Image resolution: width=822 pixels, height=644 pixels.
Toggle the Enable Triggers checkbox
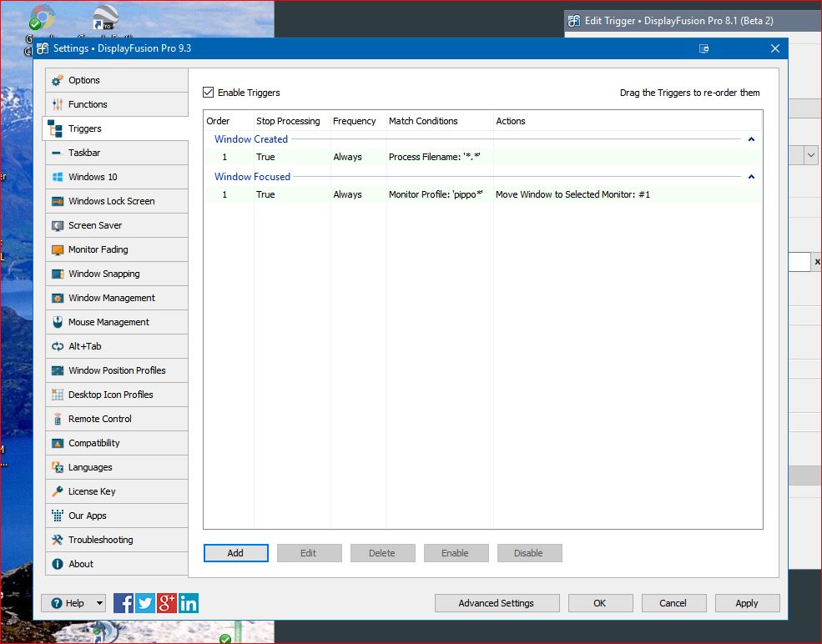tap(209, 93)
